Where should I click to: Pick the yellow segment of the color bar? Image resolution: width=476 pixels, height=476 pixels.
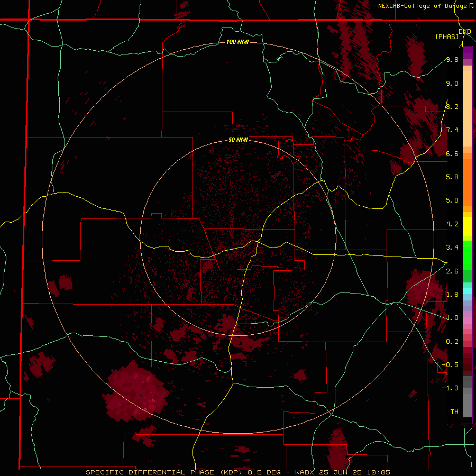tap(467, 226)
